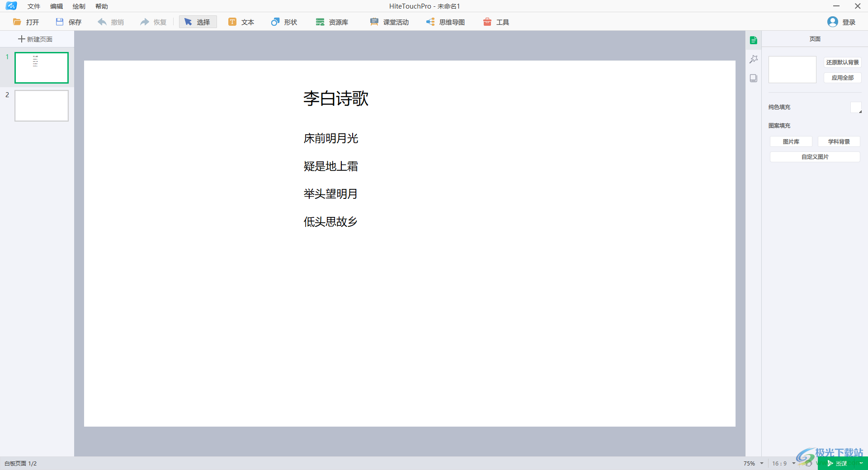Click the background preview box

click(x=793, y=70)
